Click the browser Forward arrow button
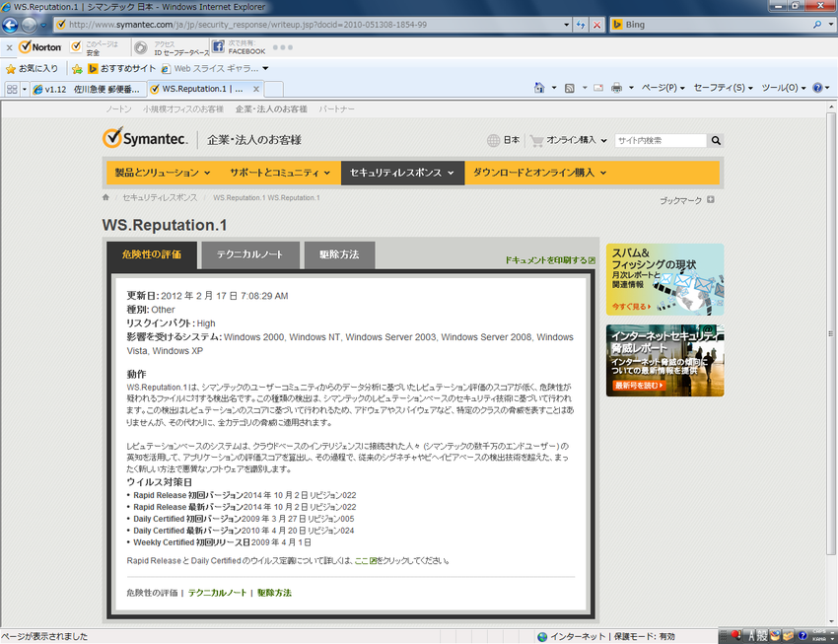The width and height of the screenshot is (838, 644). 30,25
